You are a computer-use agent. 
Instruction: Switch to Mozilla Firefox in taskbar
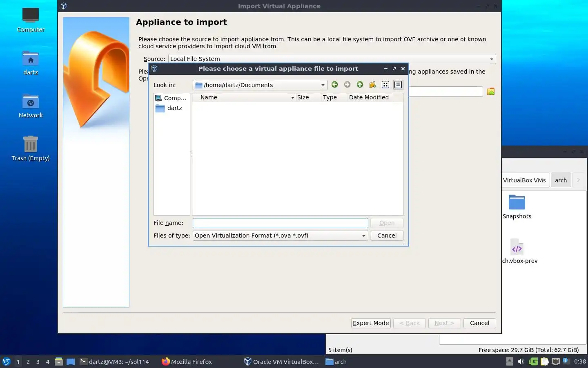(187, 361)
